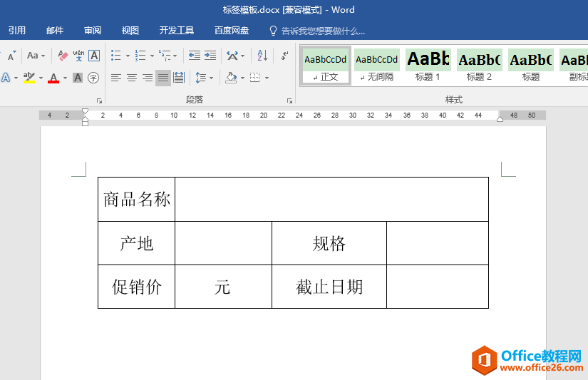Expand the bullet list dropdown arrow

pyautogui.click(x=128, y=56)
